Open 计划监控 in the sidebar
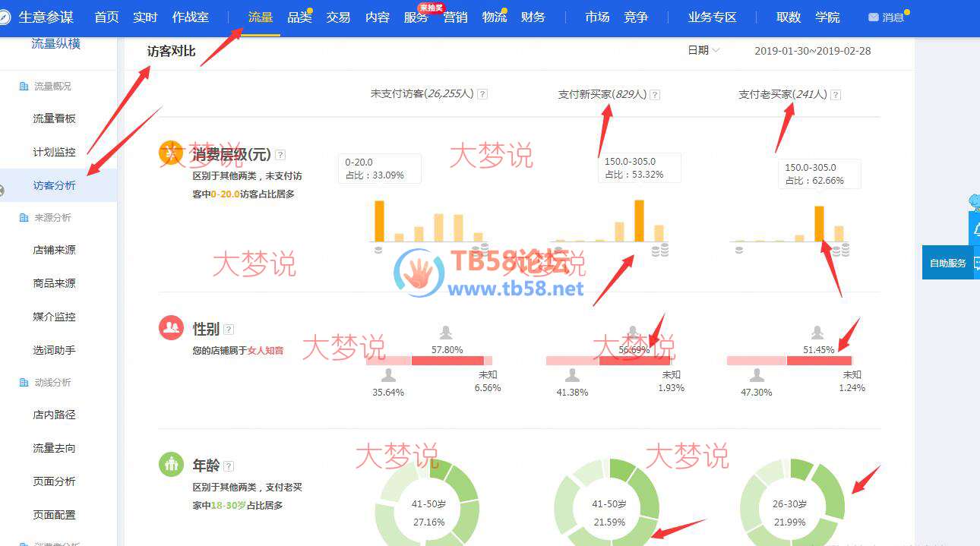Screen dimensions: 980x546 [55, 152]
